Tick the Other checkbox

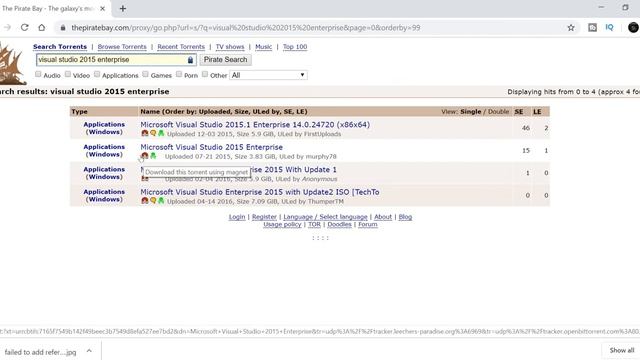(205, 74)
